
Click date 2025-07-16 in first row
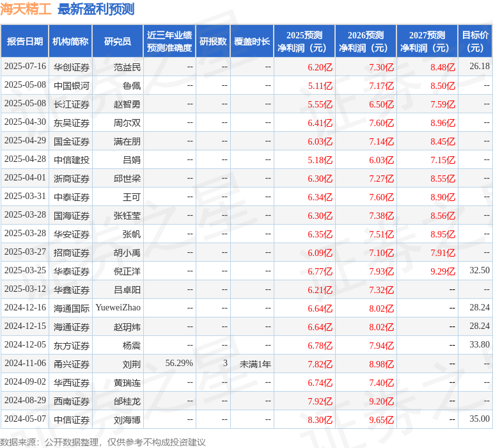25,67
